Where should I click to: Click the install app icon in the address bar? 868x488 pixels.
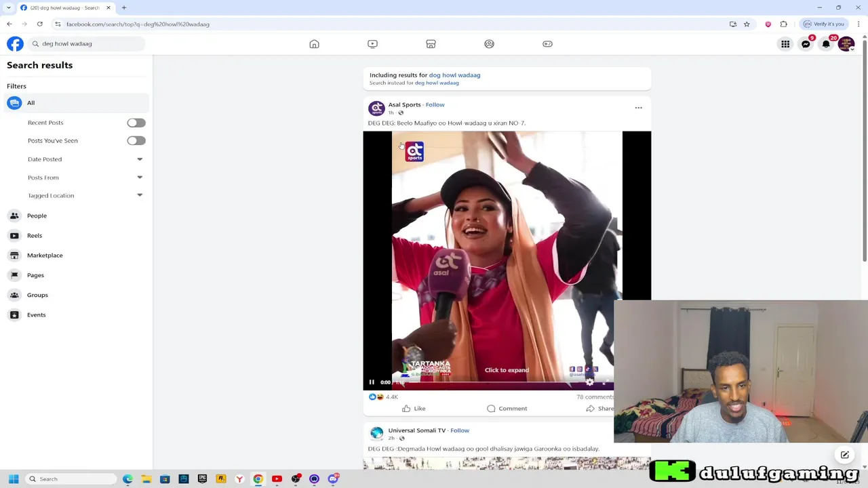(x=733, y=24)
